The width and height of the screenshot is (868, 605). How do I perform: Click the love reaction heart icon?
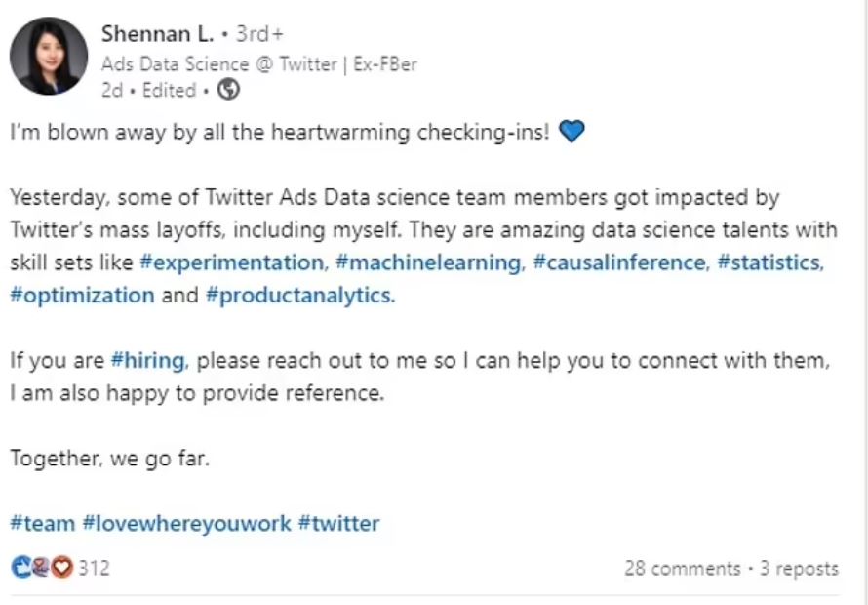coord(62,567)
